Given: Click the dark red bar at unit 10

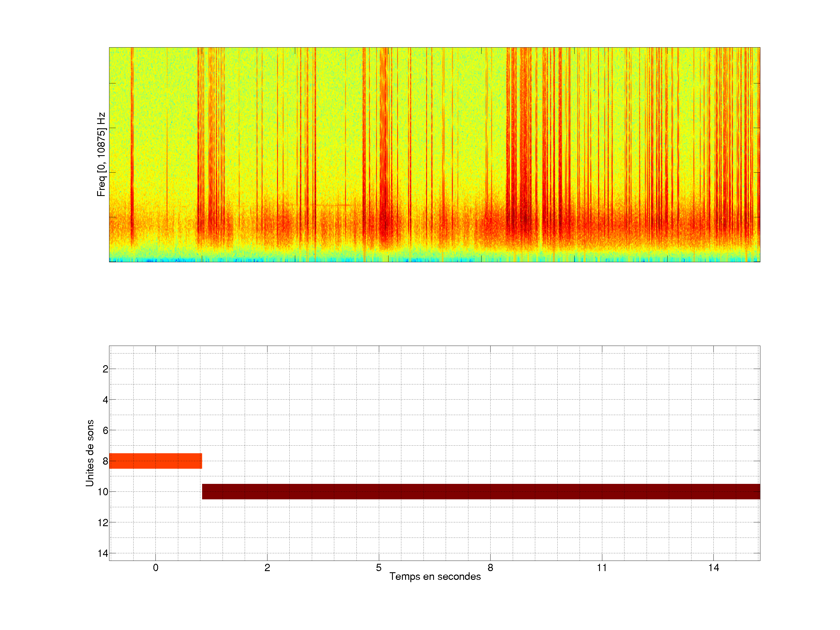Looking at the screenshot, I should 481,491.
